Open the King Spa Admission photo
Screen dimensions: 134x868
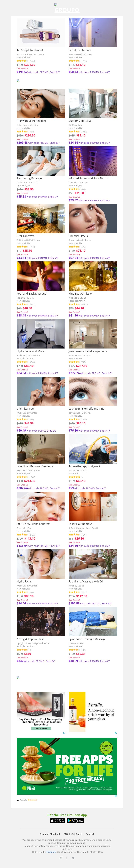[93, 276]
